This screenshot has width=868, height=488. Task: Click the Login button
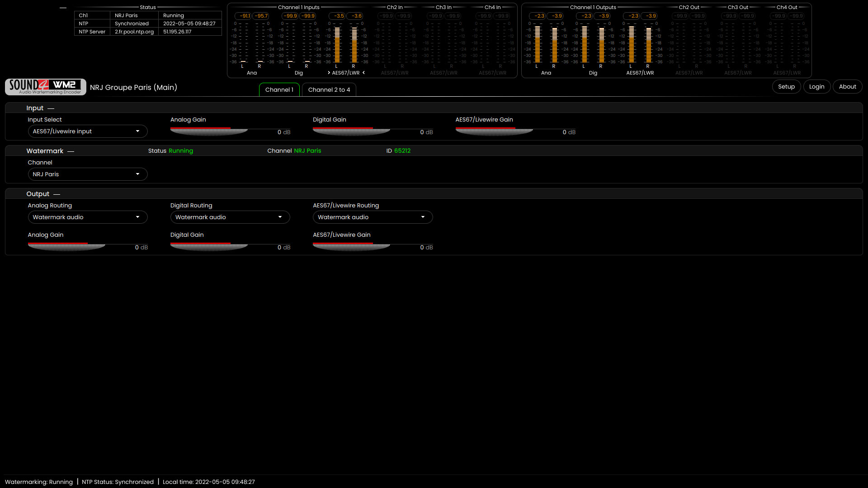click(x=816, y=87)
